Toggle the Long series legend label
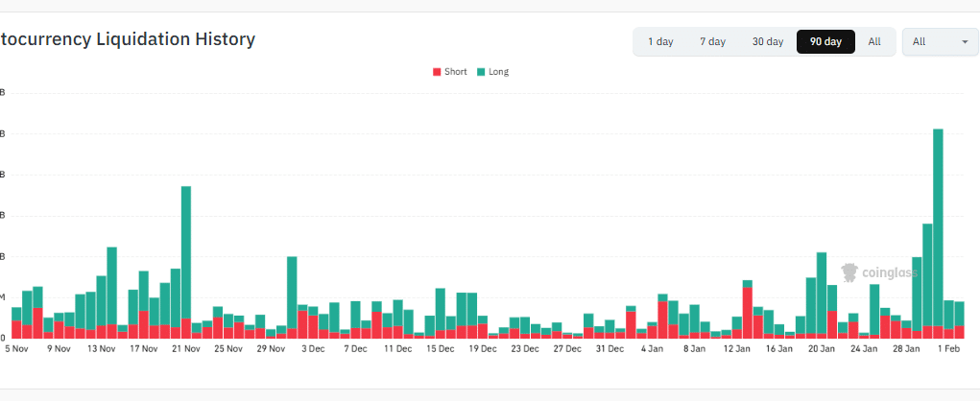 pyautogui.click(x=498, y=72)
